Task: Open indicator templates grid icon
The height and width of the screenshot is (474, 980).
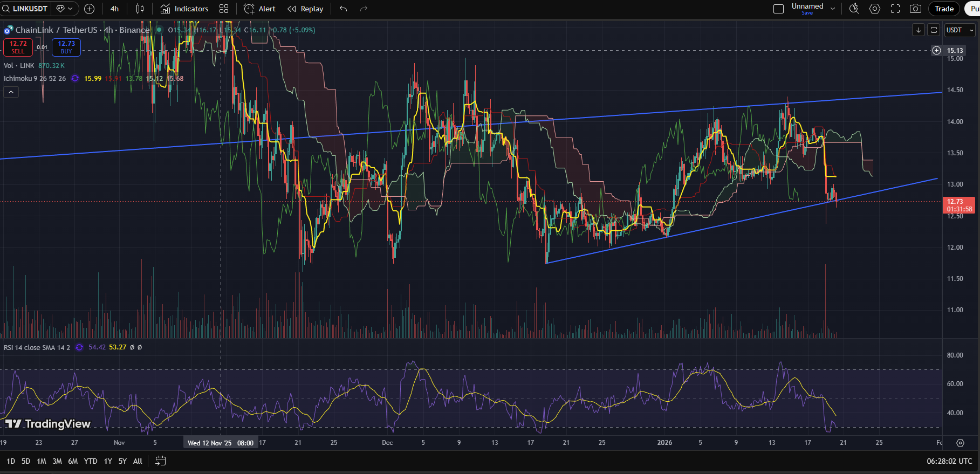Action: [224, 9]
